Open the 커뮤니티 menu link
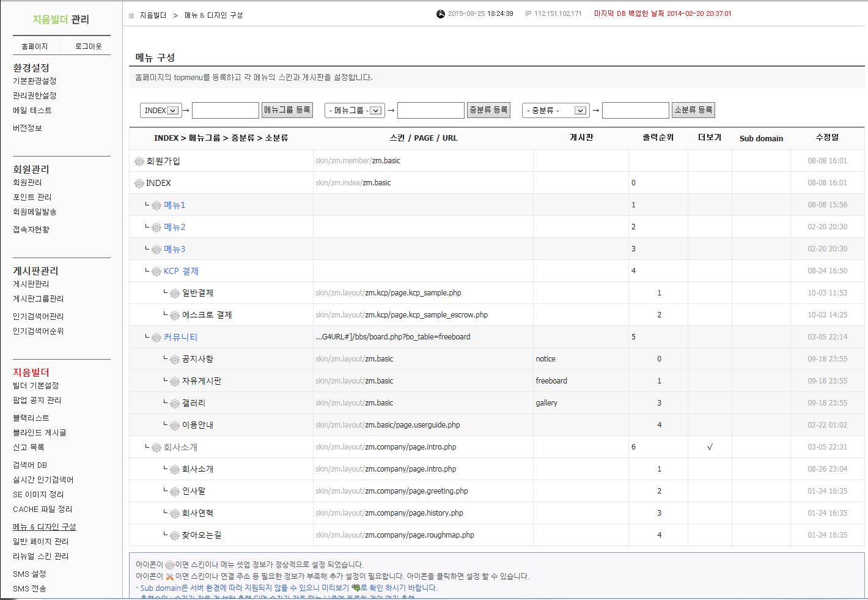This screenshot has width=868, height=600. click(180, 337)
